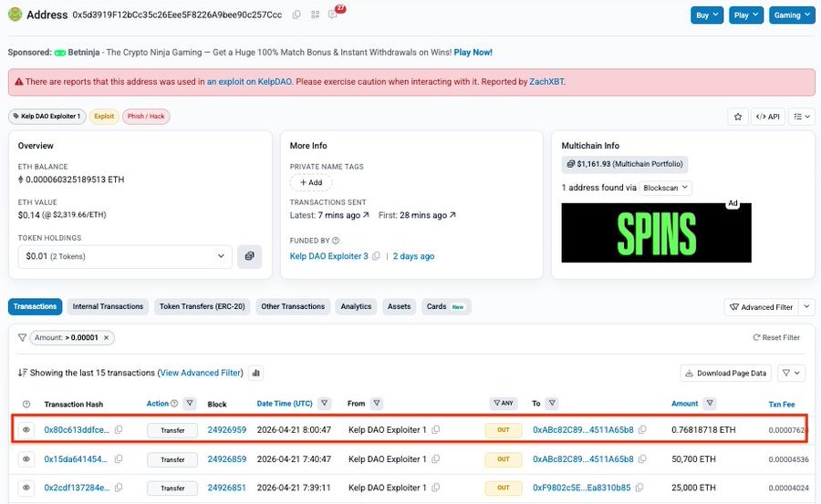Open block 24926959 link
821x504 pixels.
coord(226,430)
